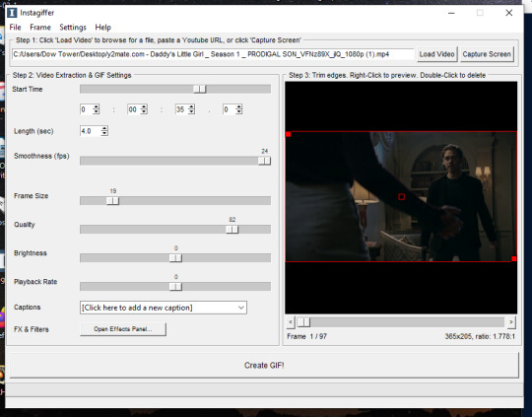532x417 pixels.
Task: Click the start time seconds field
Action: coord(181,109)
